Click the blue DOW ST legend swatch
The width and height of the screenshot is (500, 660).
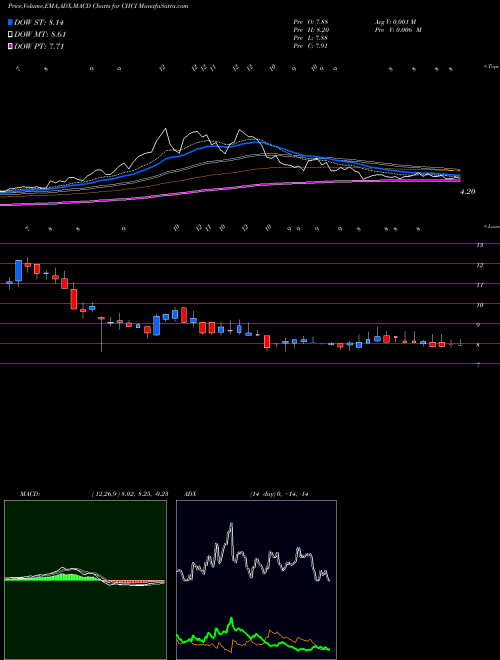(10, 22)
